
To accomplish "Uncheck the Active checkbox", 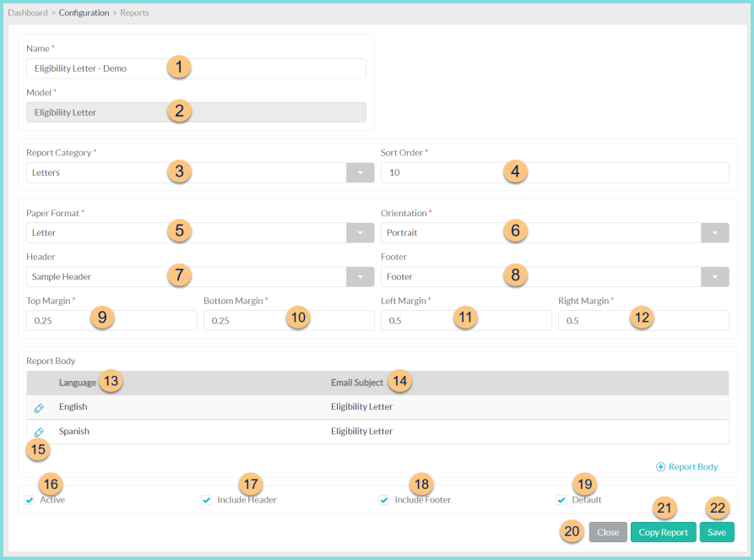I will click(29, 500).
